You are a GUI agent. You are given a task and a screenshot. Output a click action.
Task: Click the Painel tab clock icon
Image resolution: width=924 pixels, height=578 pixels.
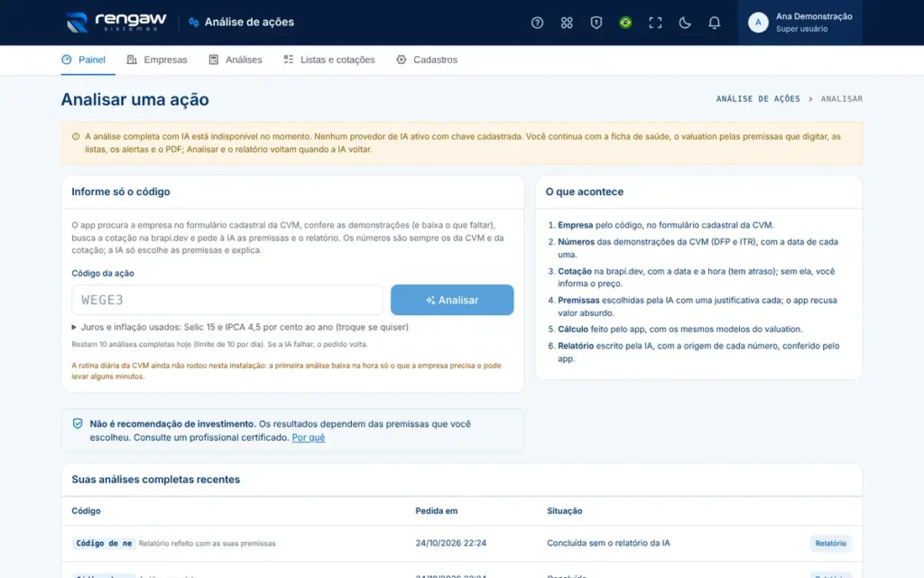[x=67, y=60]
